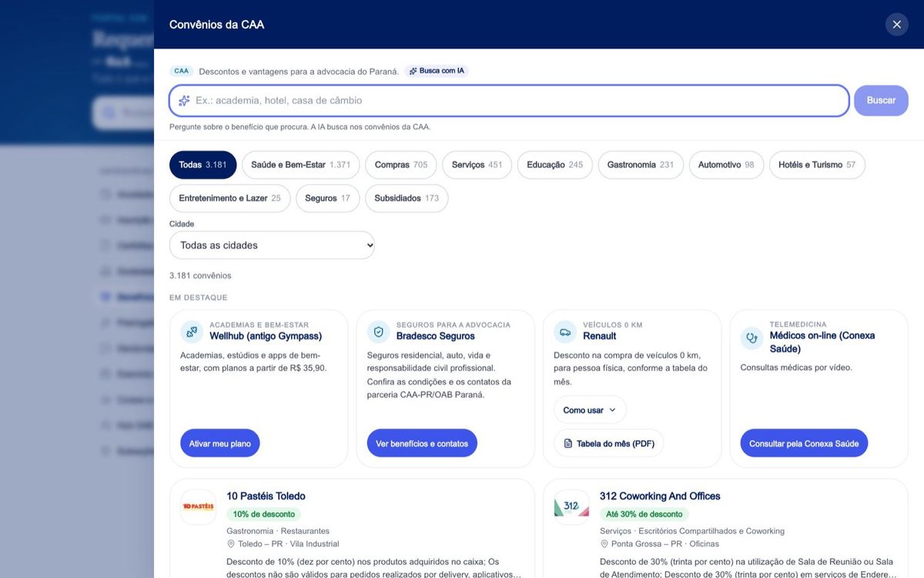This screenshot has width=924, height=578.
Task: Filter by Serviços category
Action: point(477,165)
